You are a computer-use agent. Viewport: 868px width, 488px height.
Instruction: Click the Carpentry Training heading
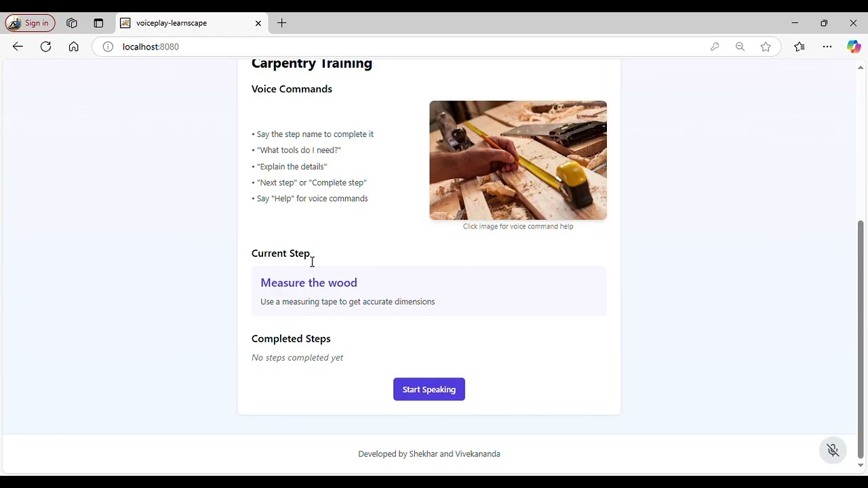pyautogui.click(x=312, y=64)
